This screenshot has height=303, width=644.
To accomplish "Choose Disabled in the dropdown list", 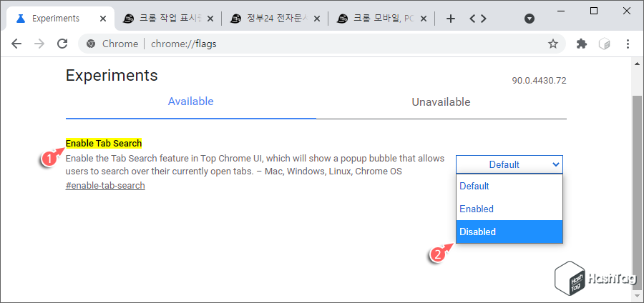I will coord(509,232).
